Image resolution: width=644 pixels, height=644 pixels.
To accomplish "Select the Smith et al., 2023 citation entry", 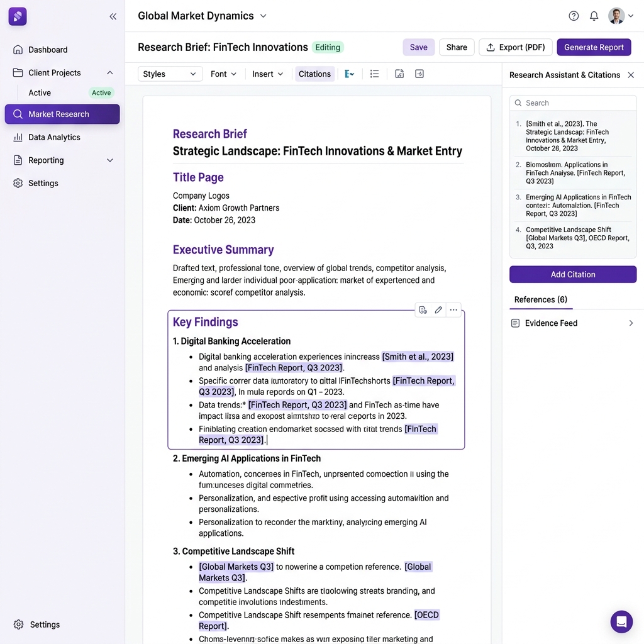I will click(573, 136).
